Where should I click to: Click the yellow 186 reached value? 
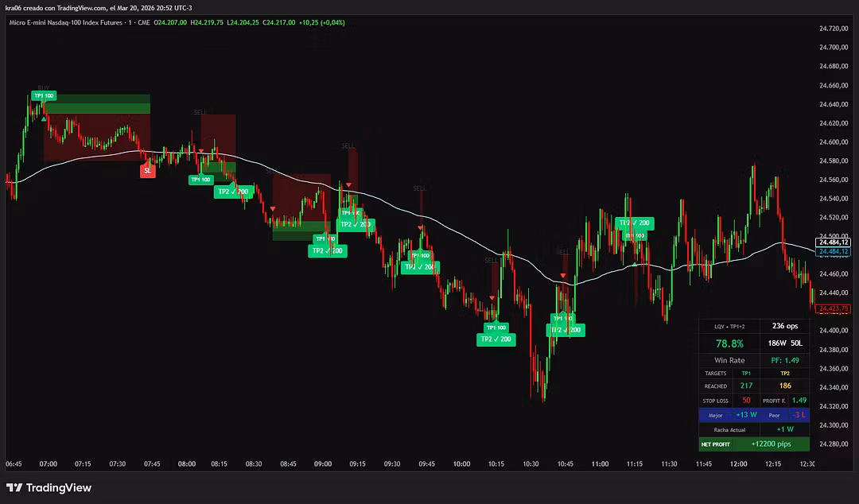785,386
